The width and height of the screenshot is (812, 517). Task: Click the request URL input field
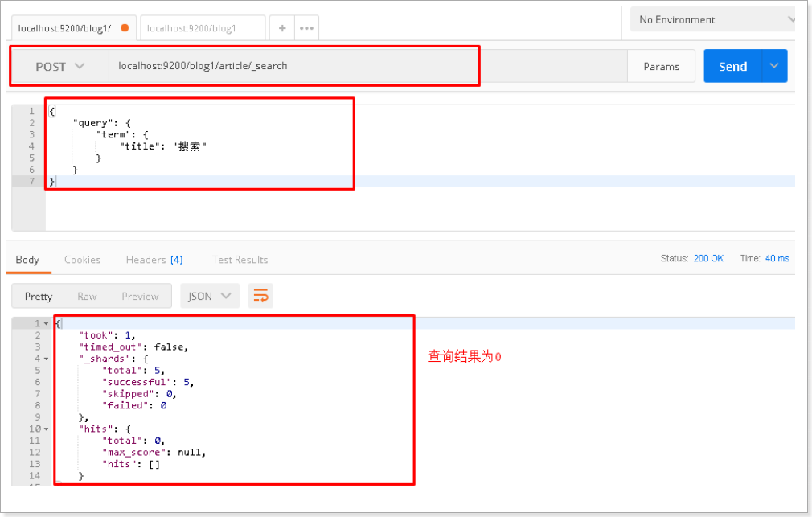tap(367, 66)
